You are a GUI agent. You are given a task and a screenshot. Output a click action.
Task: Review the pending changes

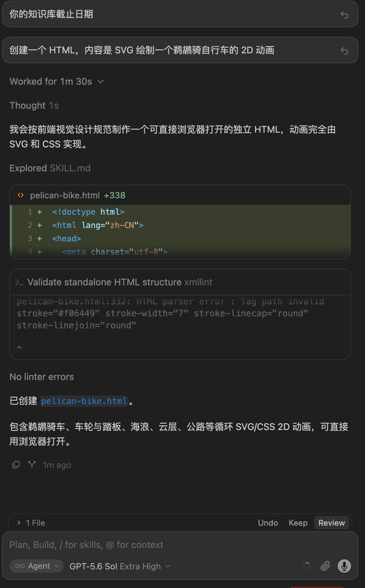[332, 523]
